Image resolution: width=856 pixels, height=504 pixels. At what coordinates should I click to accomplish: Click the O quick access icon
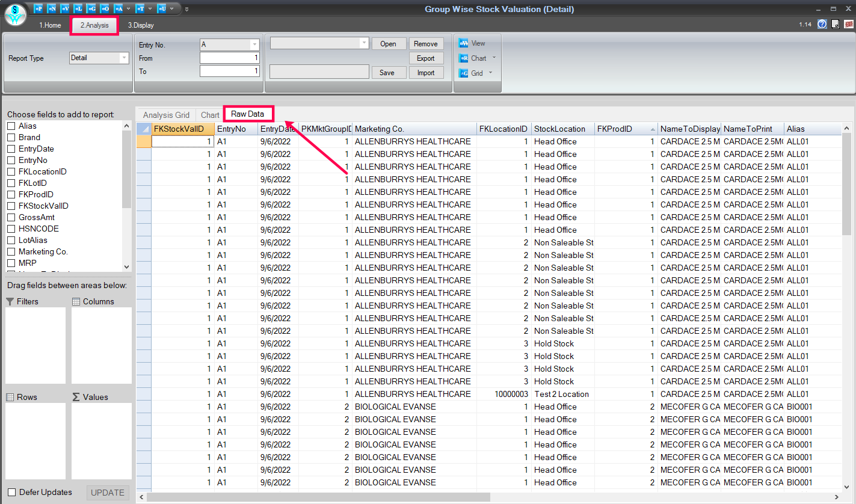pyautogui.click(x=105, y=8)
